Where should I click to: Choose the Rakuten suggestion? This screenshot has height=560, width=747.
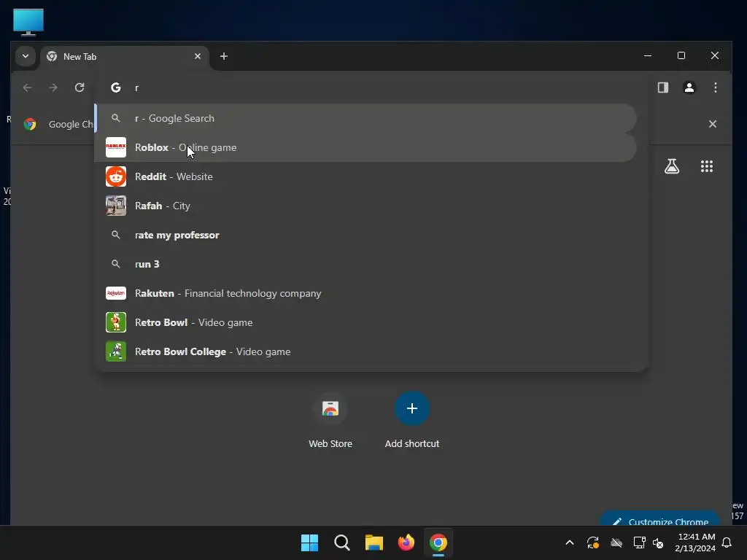pyautogui.click(x=365, y=293)
